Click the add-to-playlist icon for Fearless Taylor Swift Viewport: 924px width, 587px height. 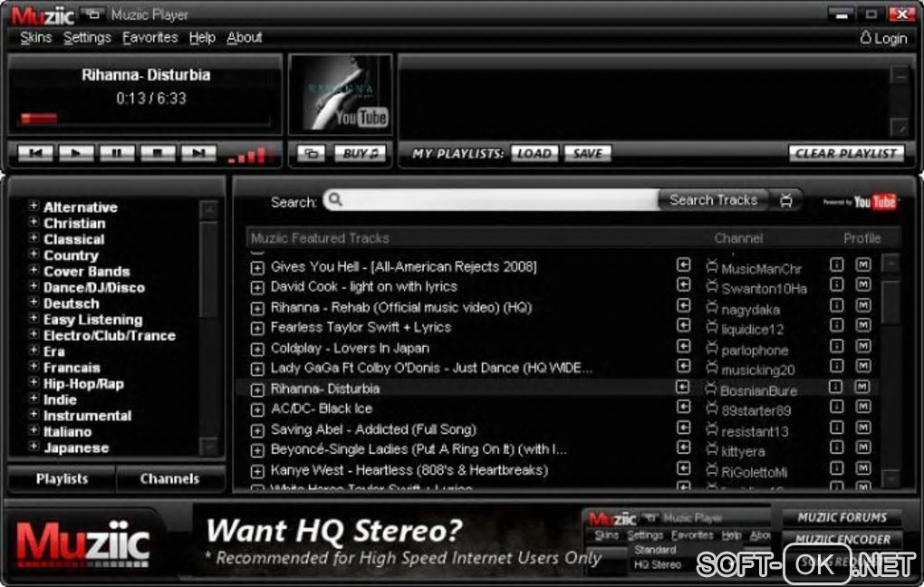point(683,325)
